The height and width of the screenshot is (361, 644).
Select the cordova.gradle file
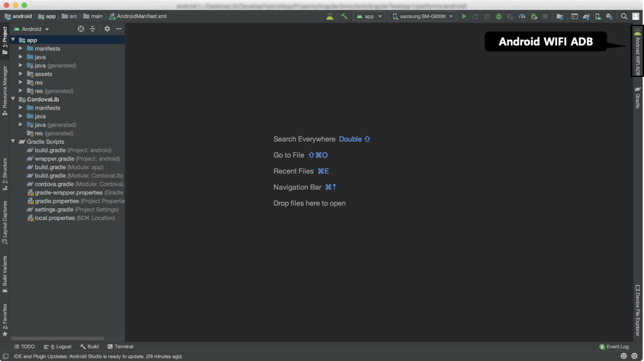point(75,184)
